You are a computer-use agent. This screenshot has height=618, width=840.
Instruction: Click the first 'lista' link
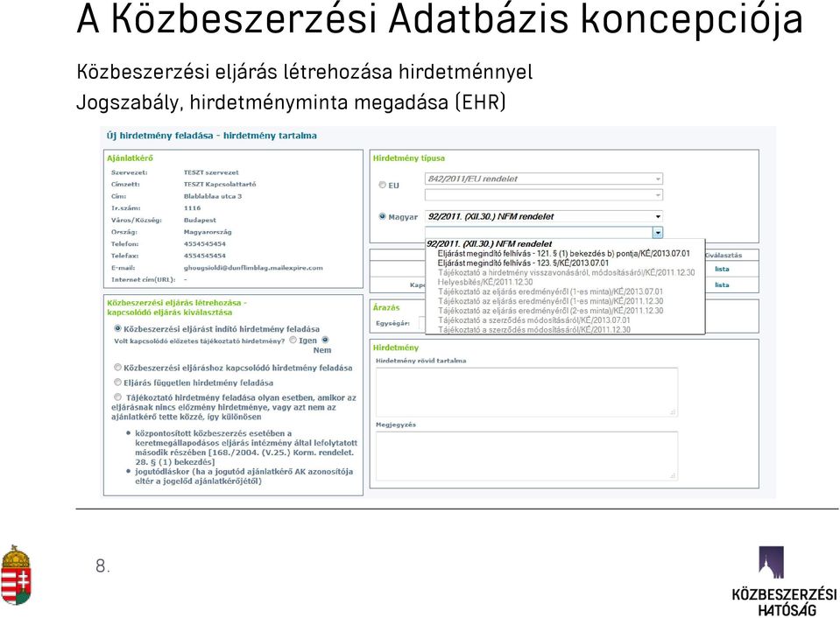click(x=722, y=269)
